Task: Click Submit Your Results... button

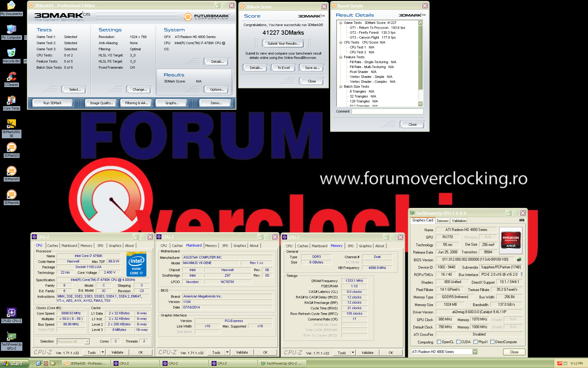Action: (x=283, y=44)
